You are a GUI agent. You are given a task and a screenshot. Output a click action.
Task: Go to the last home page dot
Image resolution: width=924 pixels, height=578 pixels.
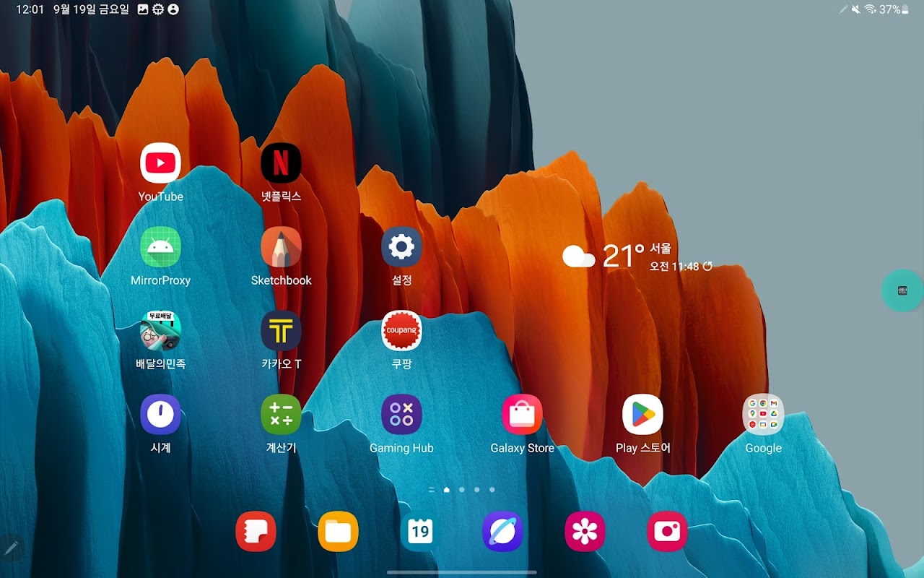[x=492, y=490]
